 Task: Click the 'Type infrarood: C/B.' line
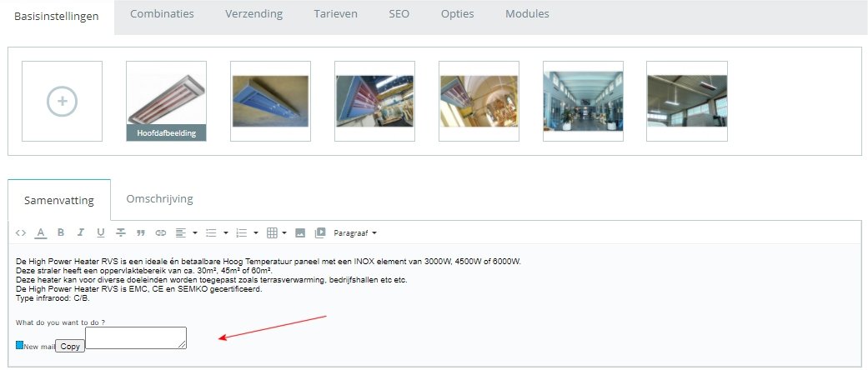53,298
